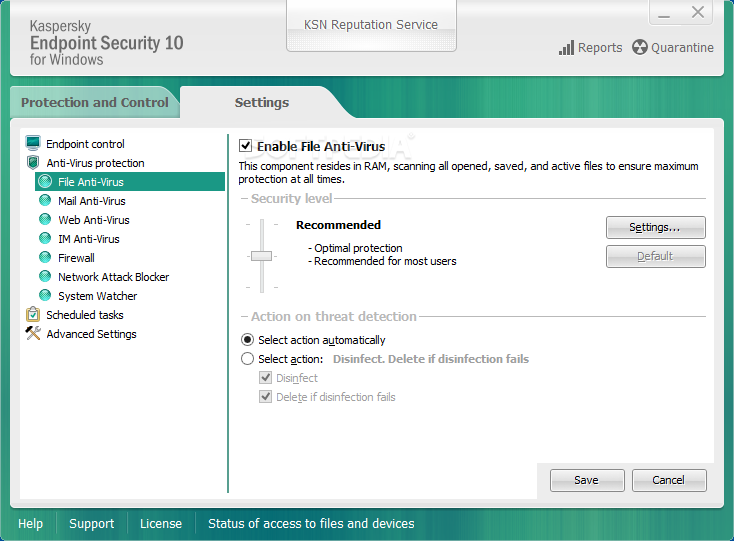
Task: Click the Reports bar chart icon
Action: coord(566,48)
